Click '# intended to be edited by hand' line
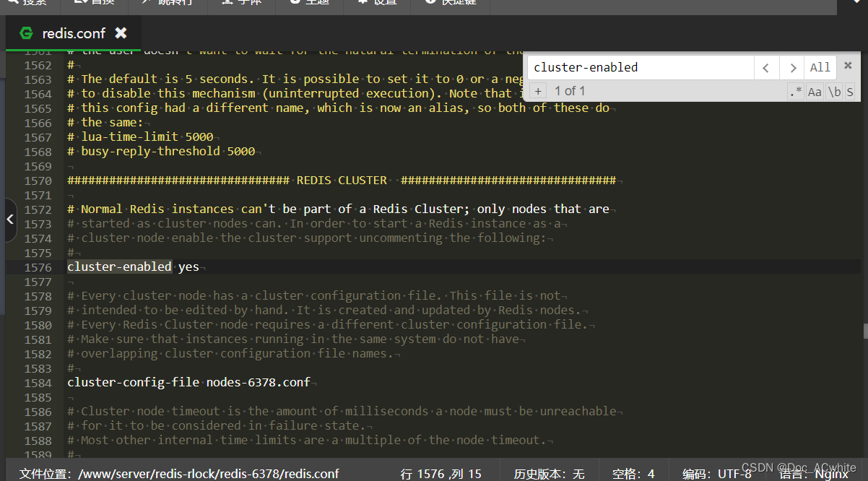This screenshot has width=868, height=481. (324, 311)
